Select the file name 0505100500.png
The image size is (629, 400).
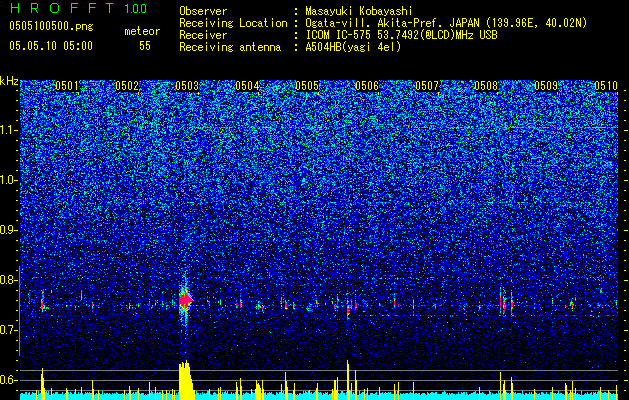[51, 26]
